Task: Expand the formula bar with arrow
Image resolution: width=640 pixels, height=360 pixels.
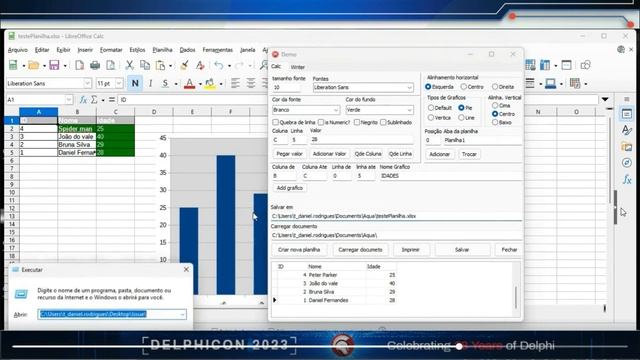Action: coord(605,100)
